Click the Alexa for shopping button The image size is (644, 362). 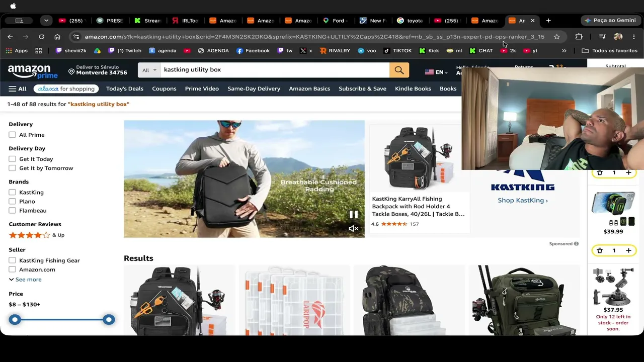[x=66, y=89]
